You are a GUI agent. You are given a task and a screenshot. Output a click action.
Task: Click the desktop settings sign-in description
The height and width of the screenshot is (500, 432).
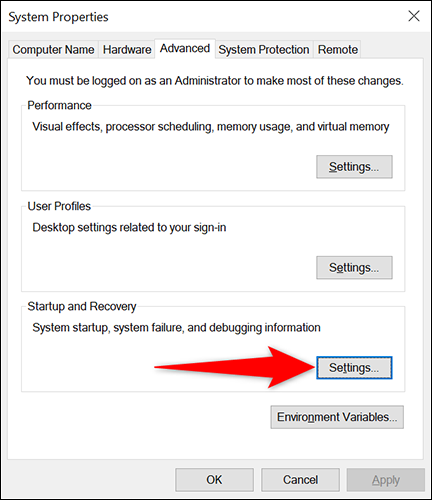pos(129,228)
